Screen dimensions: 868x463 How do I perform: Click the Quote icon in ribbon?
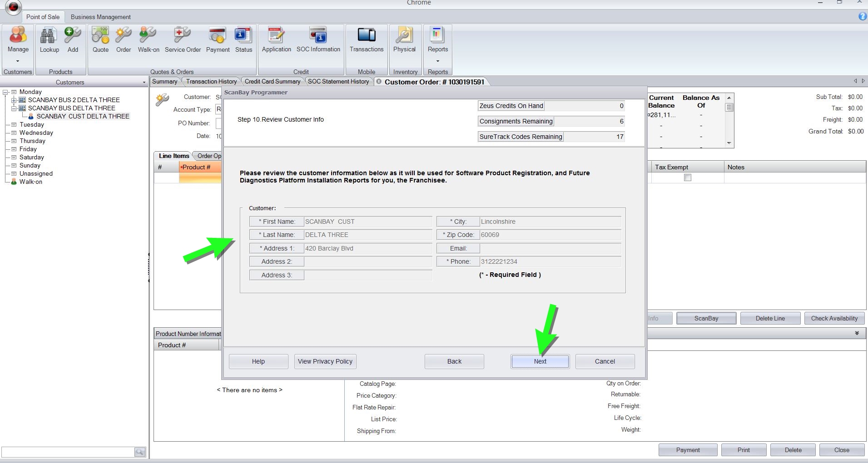pyautogui.click(x=100, y=36)
